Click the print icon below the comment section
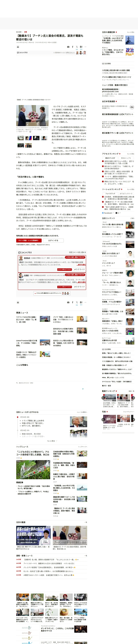The width and height of the screenshot is (138, 644). (x=18, y=302)
